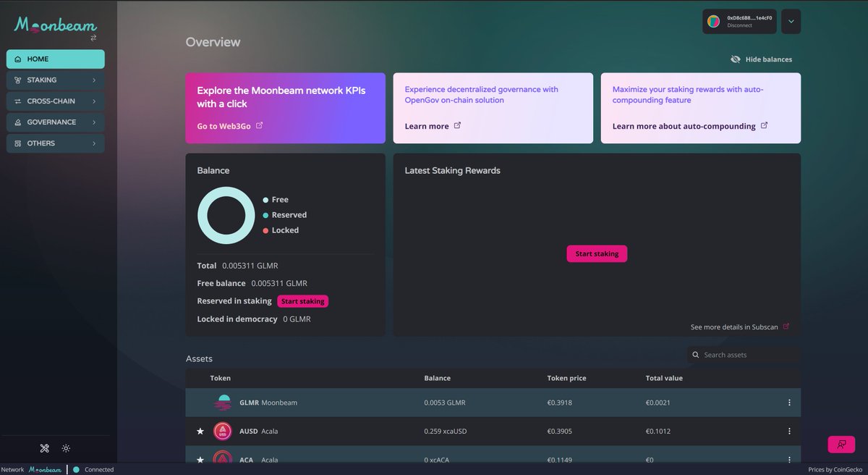Click the green connection status dot

click(x=76, y=469)
